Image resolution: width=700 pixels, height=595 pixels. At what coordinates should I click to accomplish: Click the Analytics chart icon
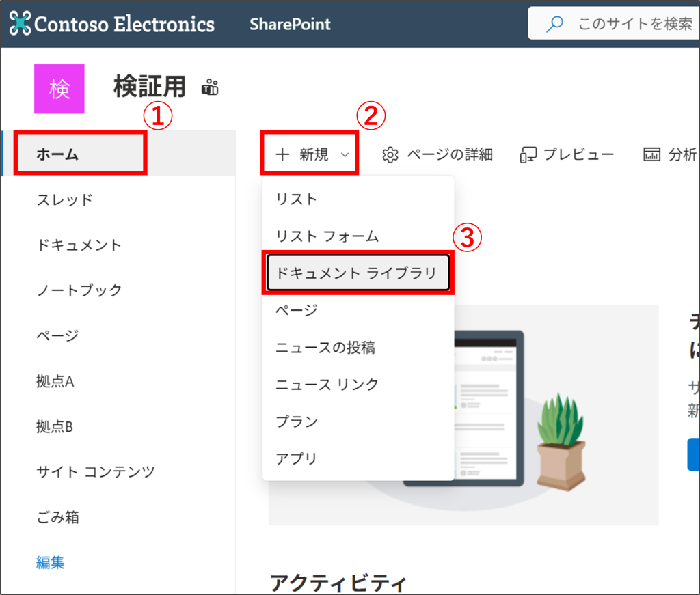[x=651, y=155]
